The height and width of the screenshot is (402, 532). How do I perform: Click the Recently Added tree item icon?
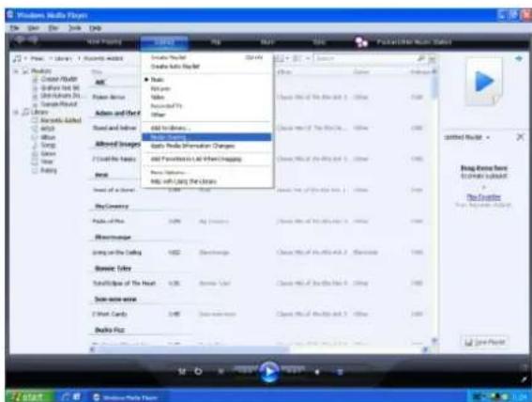35,120
